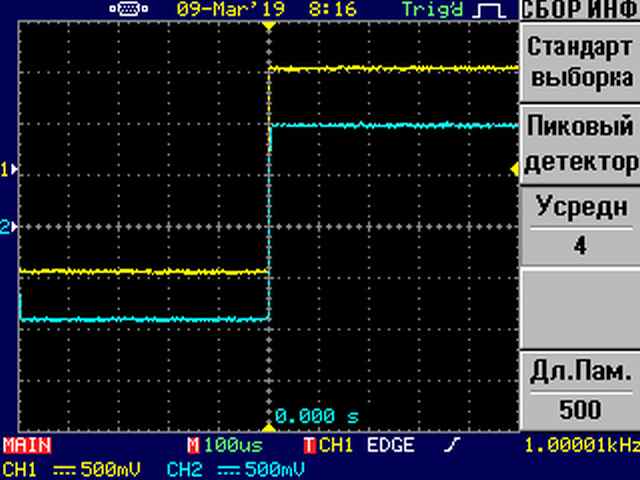Click the red T trigger icon
Image resolution: width=640 pixels, height=480 pixels.
pyautogui.click(x=309, y=445)
